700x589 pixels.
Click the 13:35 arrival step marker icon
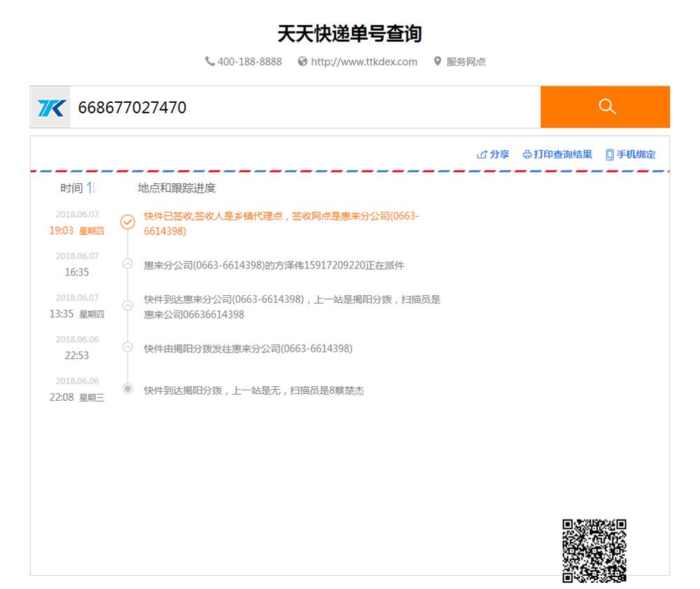pyautogui.click(x=127, y=306)
